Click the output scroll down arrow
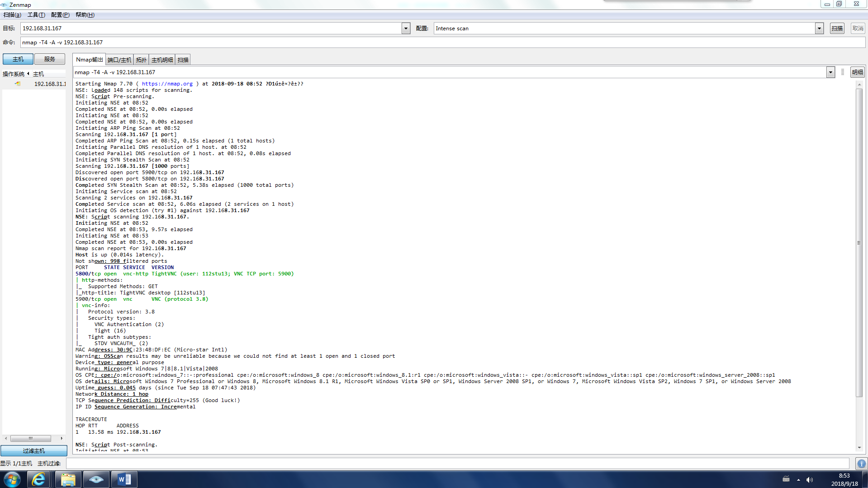The width and height of the screenshot is (868, 488). tap(859, 448)
